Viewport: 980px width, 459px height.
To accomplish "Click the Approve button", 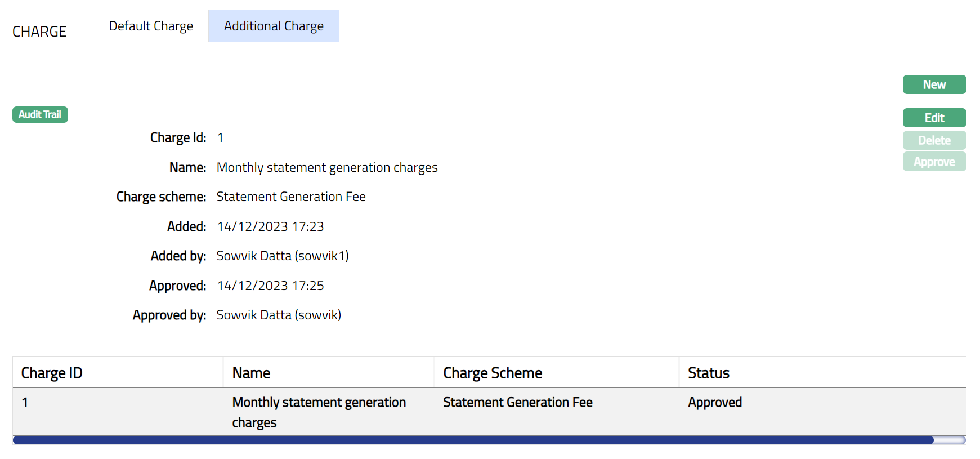I will pyautogui.click(x=934, y=162).
